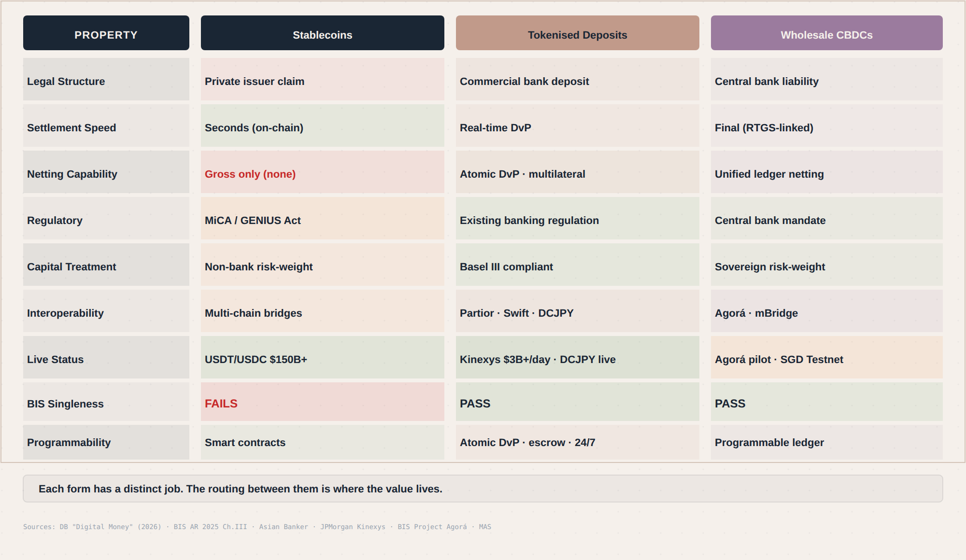The width and height of the screenshot is (966, 560).
Task: Select the red FAILS cell
Action: pyautogui.click(x=323, y=402)
